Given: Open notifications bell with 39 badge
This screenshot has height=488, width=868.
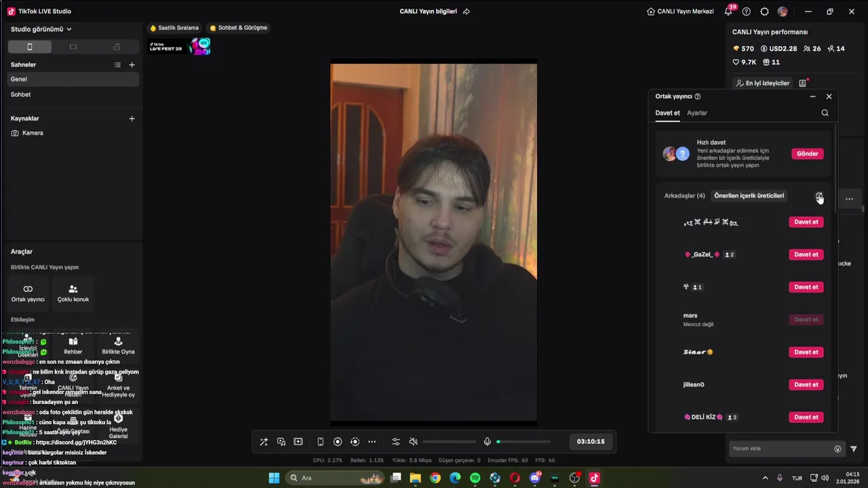Looking at the screenshot, I should (728, 12).
